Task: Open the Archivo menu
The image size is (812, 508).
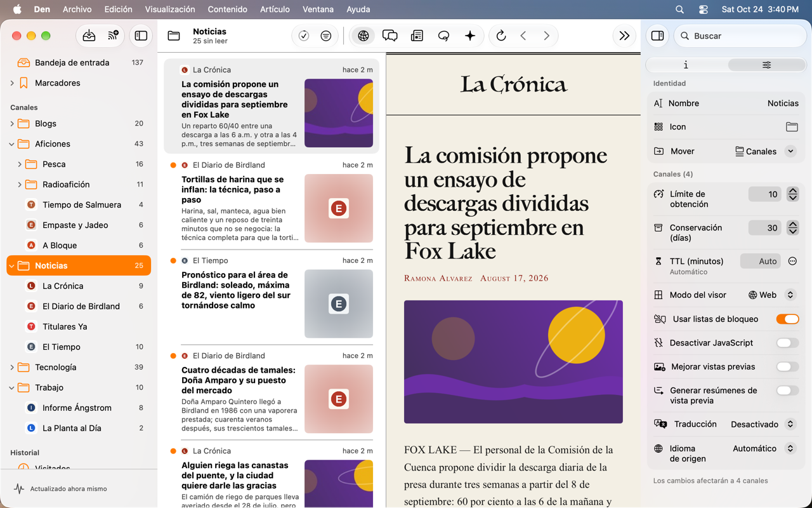Action: tap(77, 10)
